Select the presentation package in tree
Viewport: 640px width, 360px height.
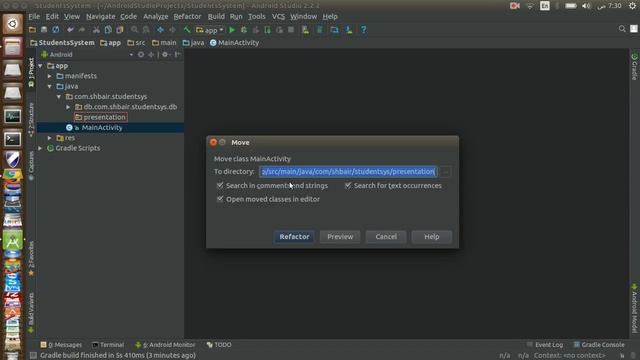(100, 117)
